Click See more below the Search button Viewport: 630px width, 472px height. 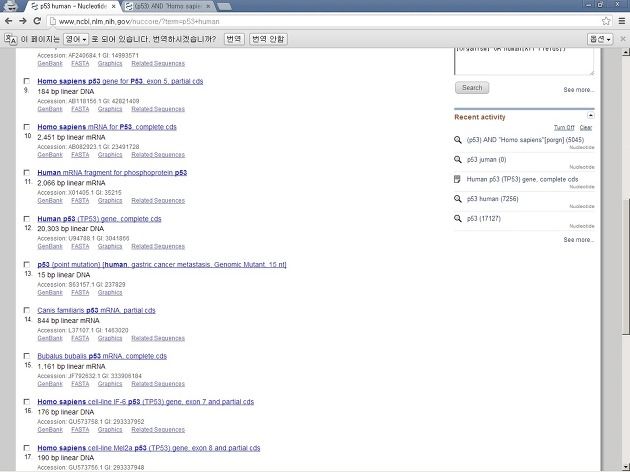[x=579, y=90]
